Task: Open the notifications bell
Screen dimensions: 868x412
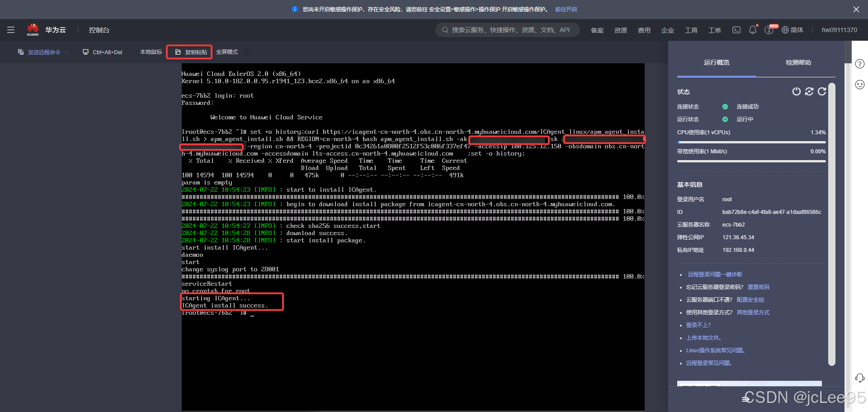Action: [753, 30]
